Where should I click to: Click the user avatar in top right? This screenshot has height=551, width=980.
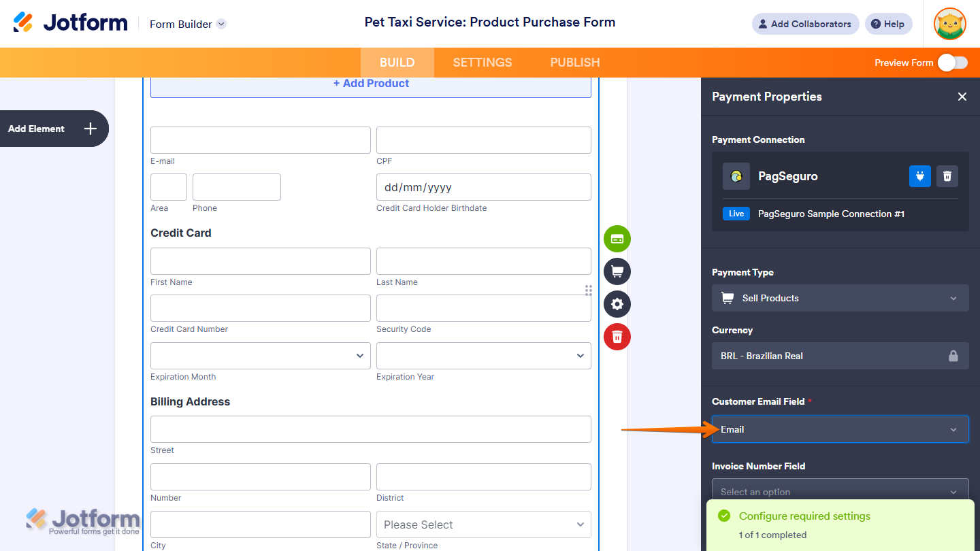[950, 24]
